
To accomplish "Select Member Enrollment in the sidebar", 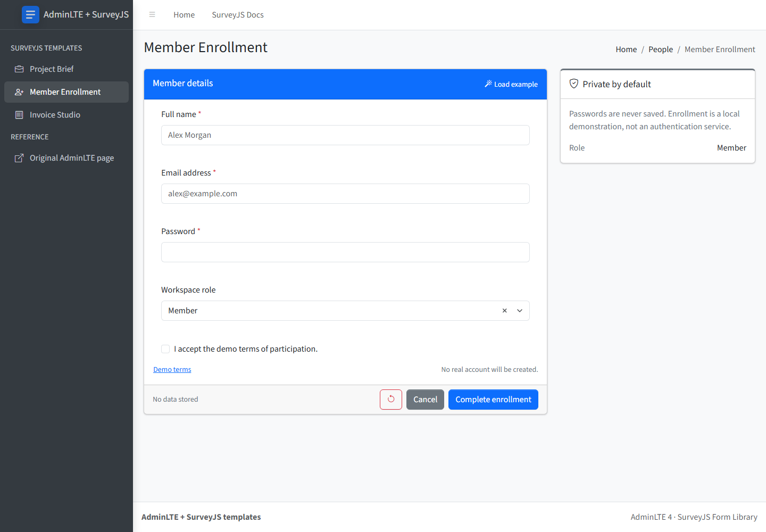I will [66, 92].
